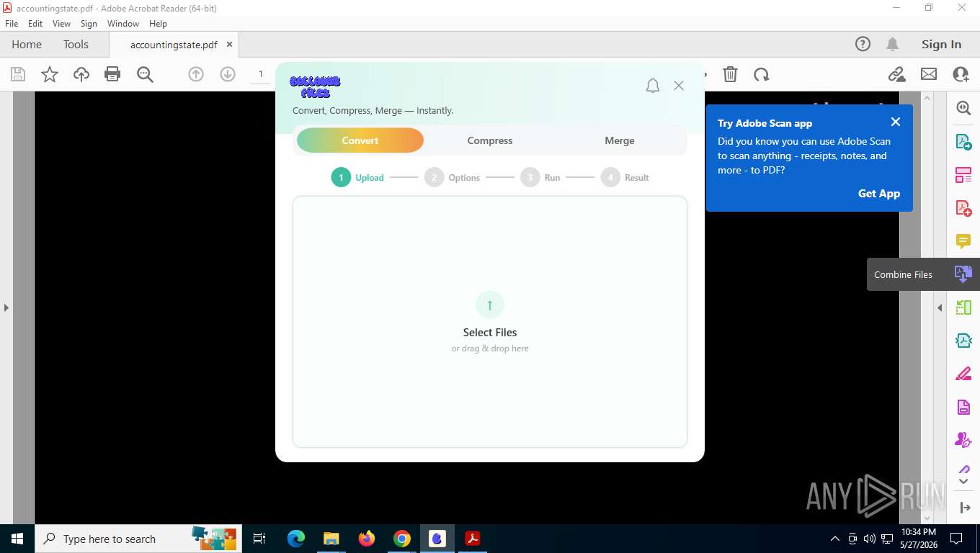Expand more tools with the down chevron
The image size is (980, 553).
[x=963, y=481]
